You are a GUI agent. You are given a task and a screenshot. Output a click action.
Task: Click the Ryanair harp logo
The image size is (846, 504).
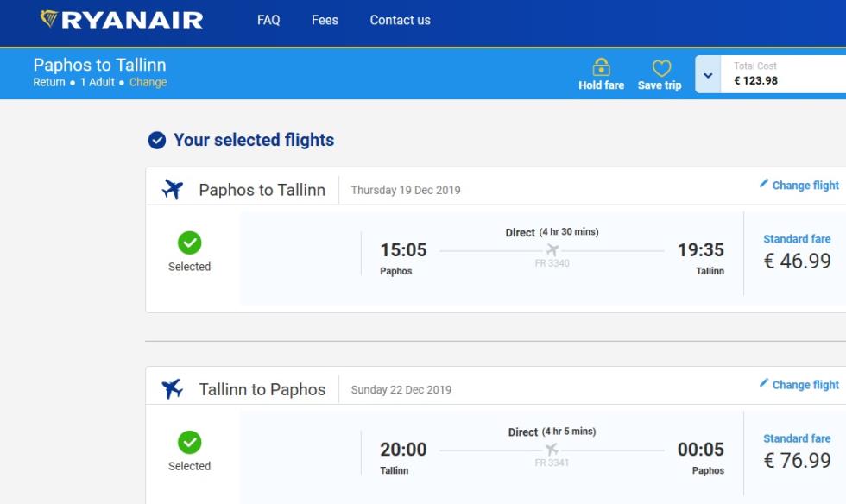click(48, 19)
